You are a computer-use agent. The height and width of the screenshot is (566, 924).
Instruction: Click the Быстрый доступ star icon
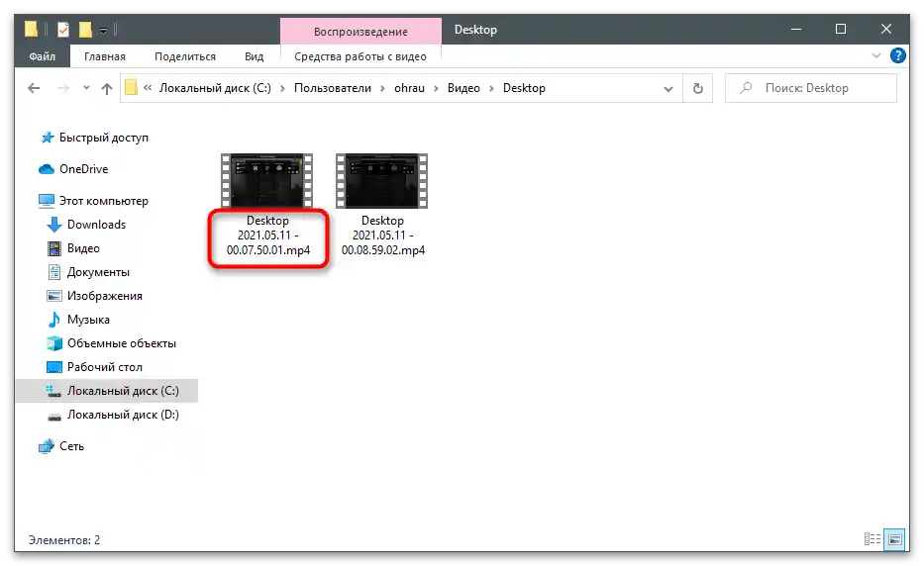tap(48, 138)
